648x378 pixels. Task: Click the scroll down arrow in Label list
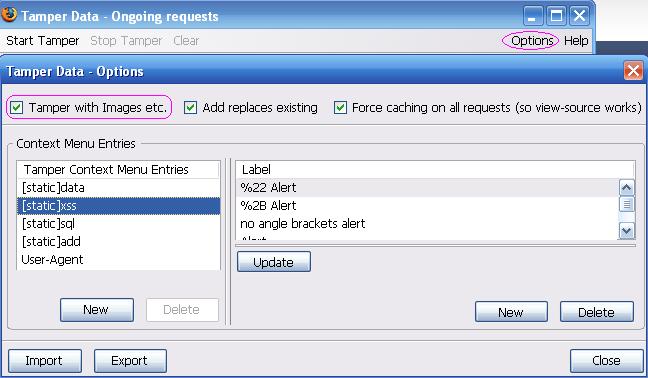tap(627, 230)
